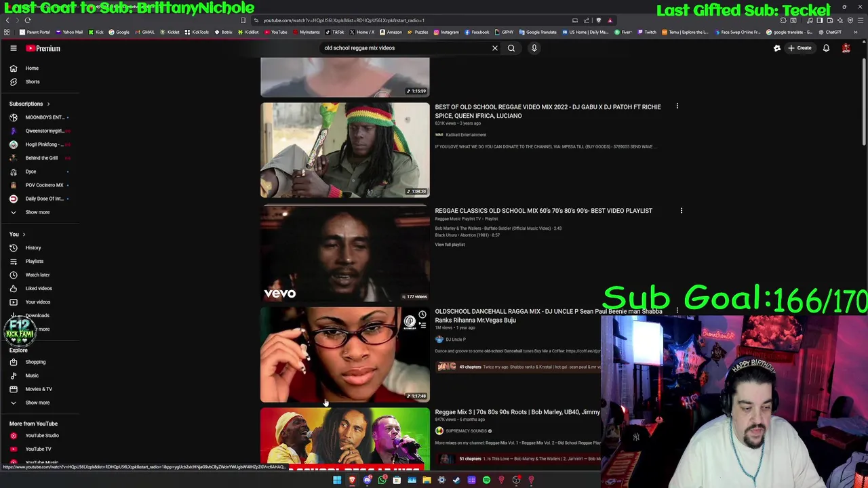Start voice search with the microphone icon
Screen dimensions: 868x488
click(x=534, y=48)
